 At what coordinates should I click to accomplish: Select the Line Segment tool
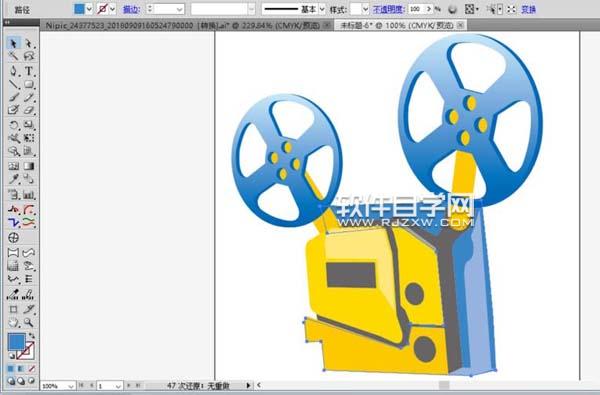pos(13,84)
